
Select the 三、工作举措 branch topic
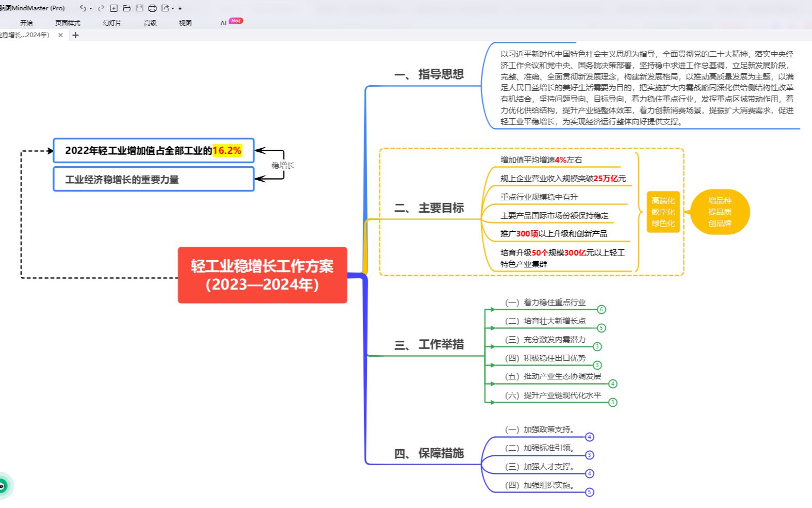(429, 344)
